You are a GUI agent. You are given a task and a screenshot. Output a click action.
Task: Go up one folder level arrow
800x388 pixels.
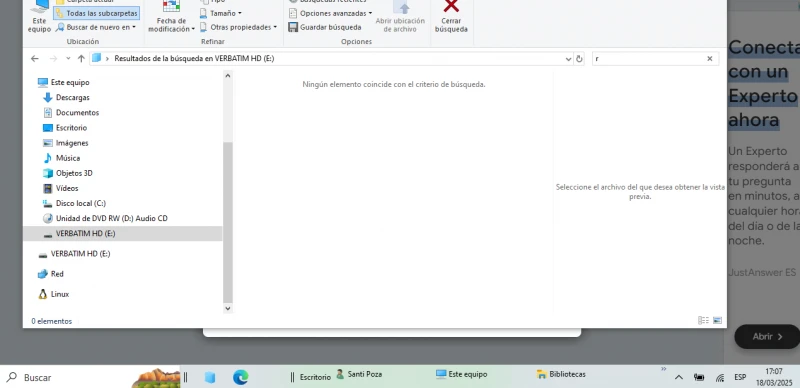pyautogui.click(x=81, y=59)
